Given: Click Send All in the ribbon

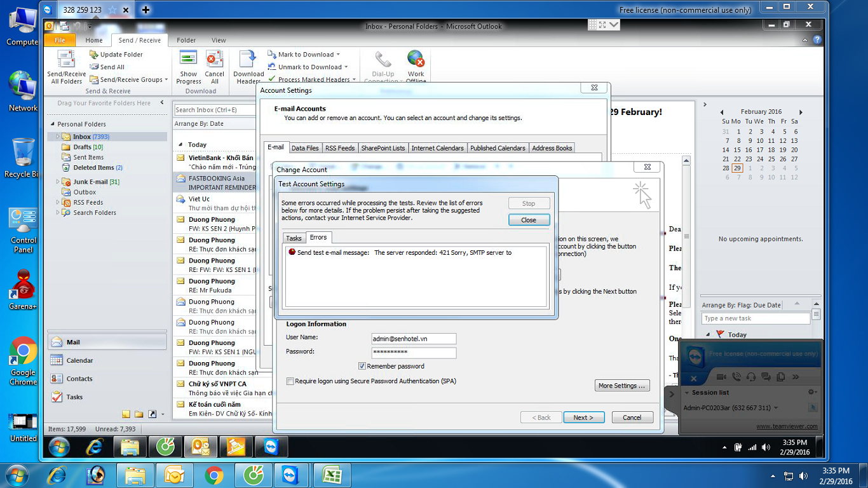Looking at the screenshot, I should (x=107, y=67).
